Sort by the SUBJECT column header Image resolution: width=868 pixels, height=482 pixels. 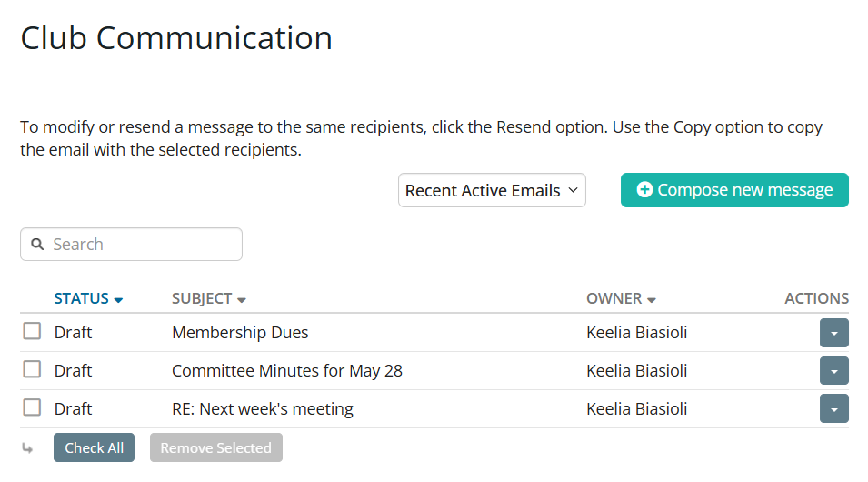point(202,298)
